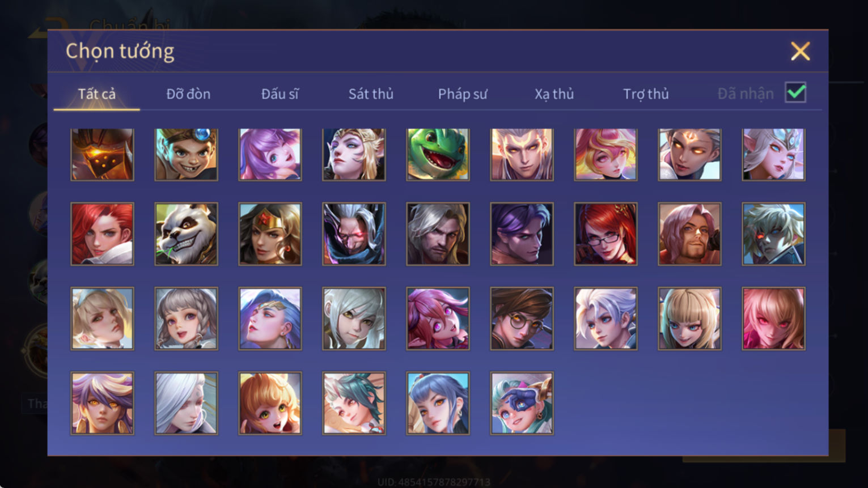This screenshot has height=488, width=868.
Task: Select the masked teal-haired hero
Action: point(522,403)
